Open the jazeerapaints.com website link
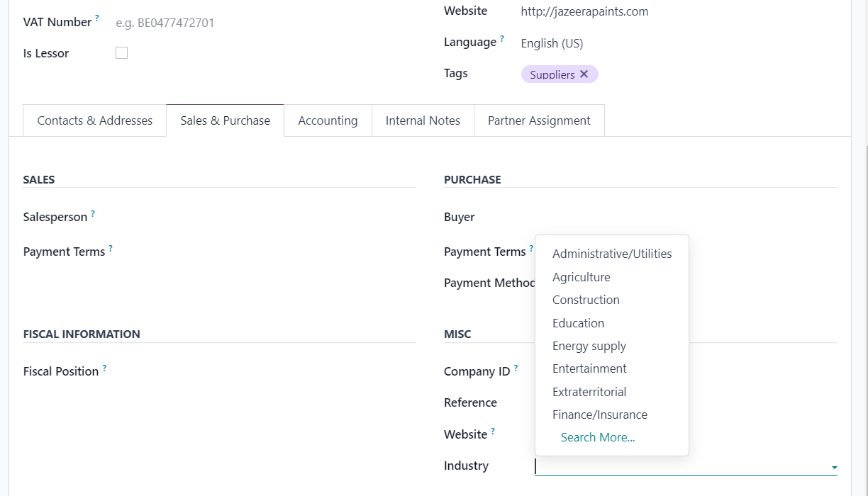868x496 pixels. (584, 11)
